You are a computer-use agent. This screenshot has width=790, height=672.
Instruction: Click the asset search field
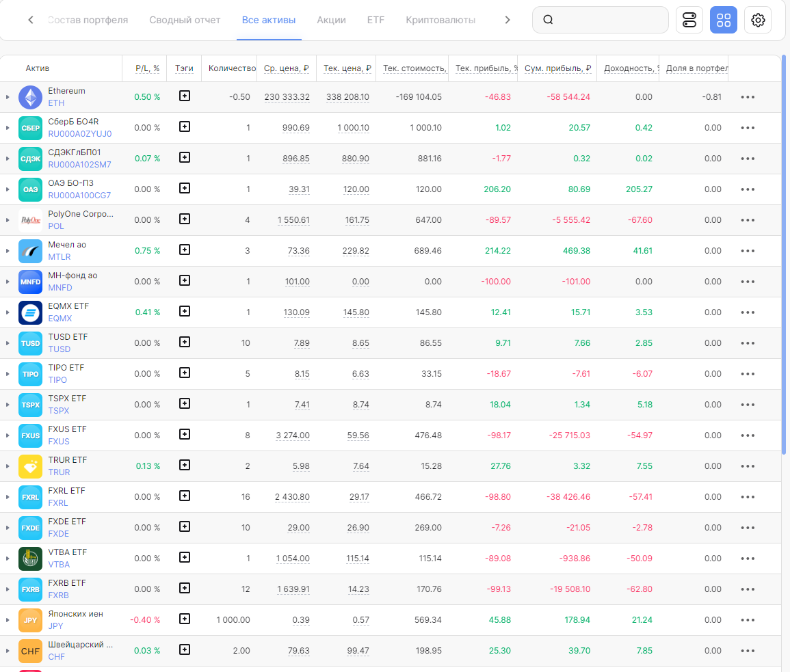click(600, 20)
